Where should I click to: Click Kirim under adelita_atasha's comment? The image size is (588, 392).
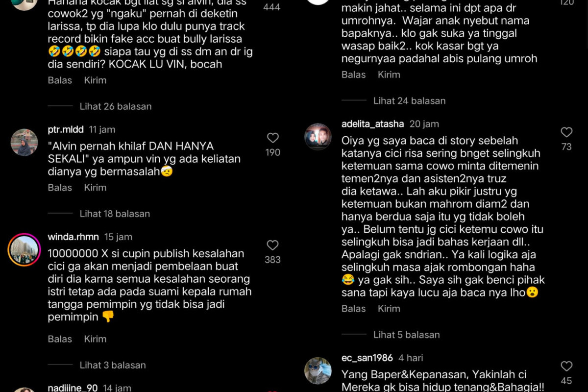click(x=389, y=309)
